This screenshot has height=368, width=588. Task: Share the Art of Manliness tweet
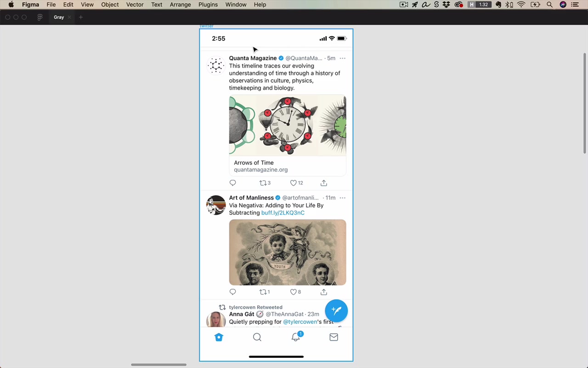324,292
